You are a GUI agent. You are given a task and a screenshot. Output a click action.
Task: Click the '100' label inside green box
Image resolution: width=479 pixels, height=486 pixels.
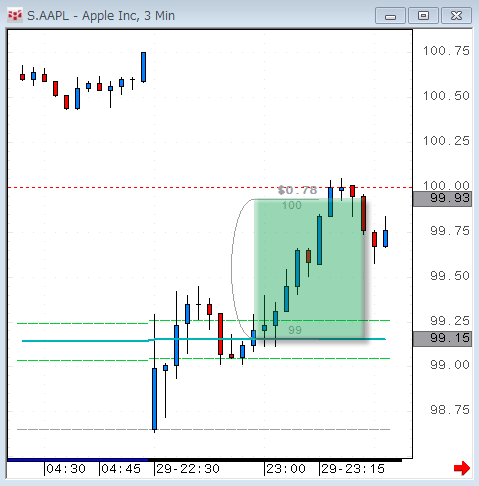(292, 205)
